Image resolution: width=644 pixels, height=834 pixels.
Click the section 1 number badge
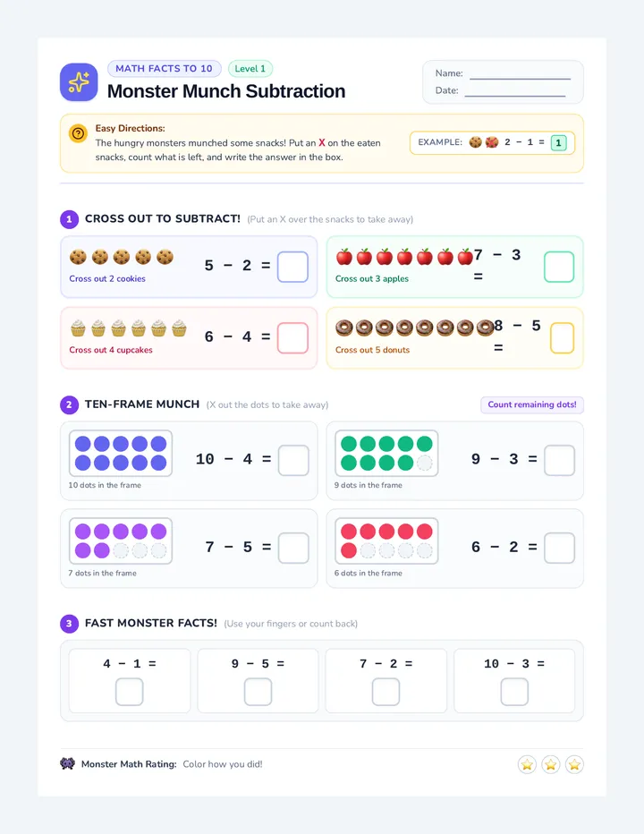tap(69, 219)
